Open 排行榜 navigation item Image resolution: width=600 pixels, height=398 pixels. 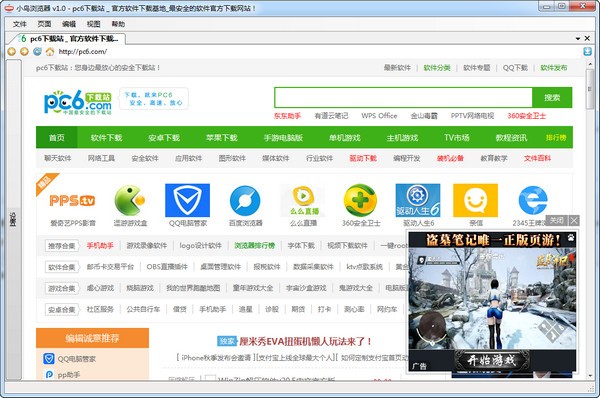pyautogui.click(x=556, y=137)
